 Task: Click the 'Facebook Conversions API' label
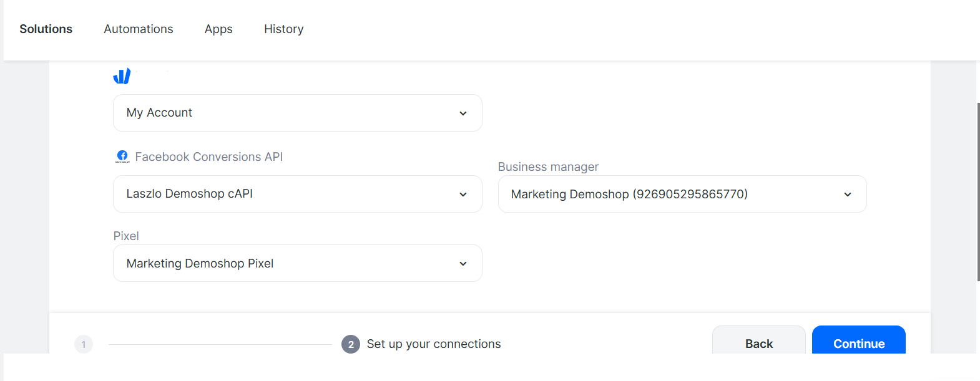tap(209, 157)
